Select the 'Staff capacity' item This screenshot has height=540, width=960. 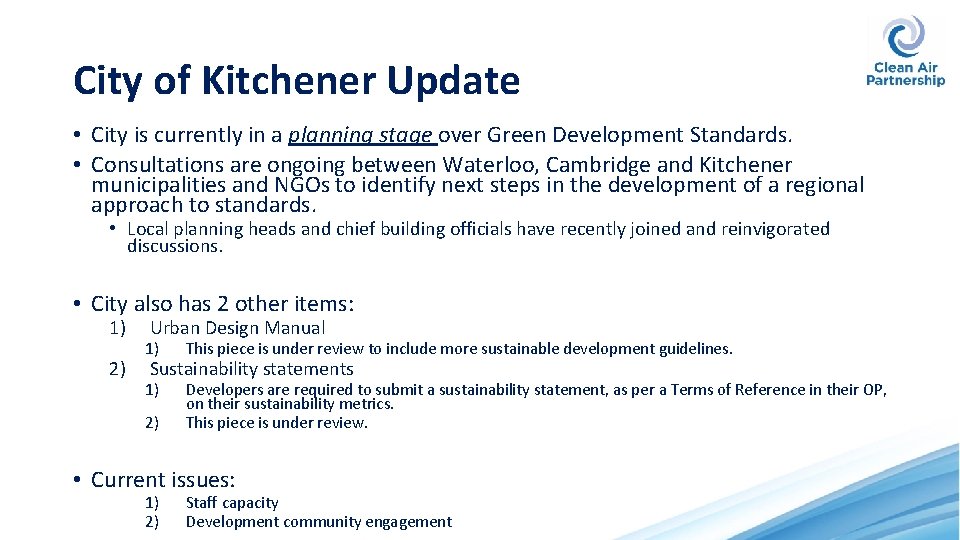point(232,503)
